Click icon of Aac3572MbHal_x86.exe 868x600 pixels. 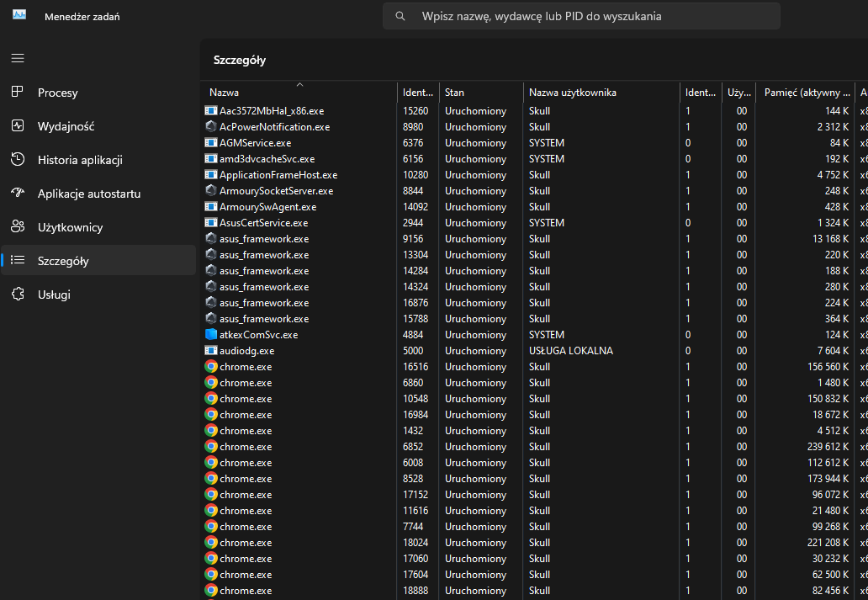pyautogui.click(x=211, y=111)
